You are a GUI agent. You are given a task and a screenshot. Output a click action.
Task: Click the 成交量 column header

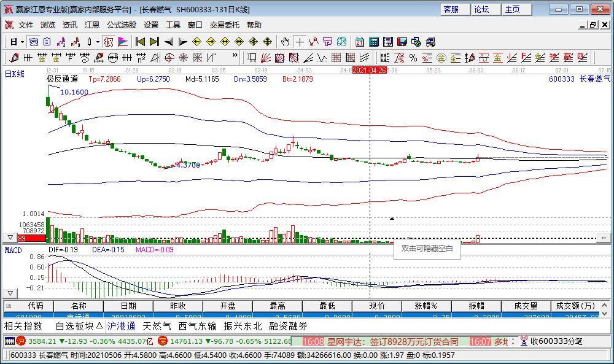(x=526, y=306)
